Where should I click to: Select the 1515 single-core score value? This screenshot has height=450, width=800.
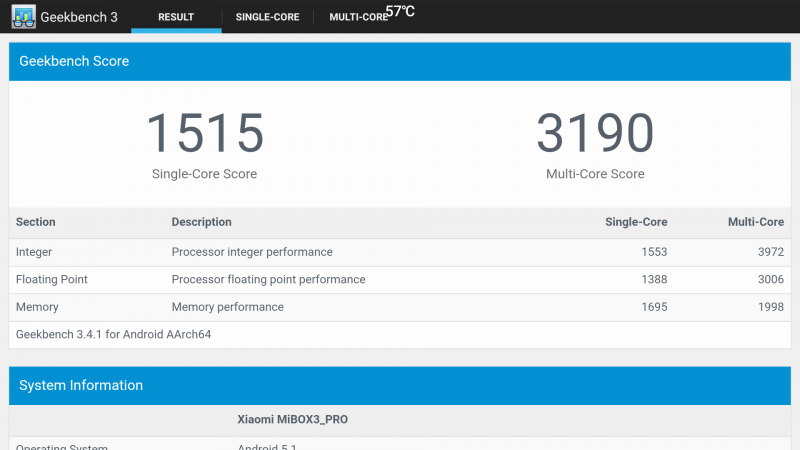coord(205,133)
